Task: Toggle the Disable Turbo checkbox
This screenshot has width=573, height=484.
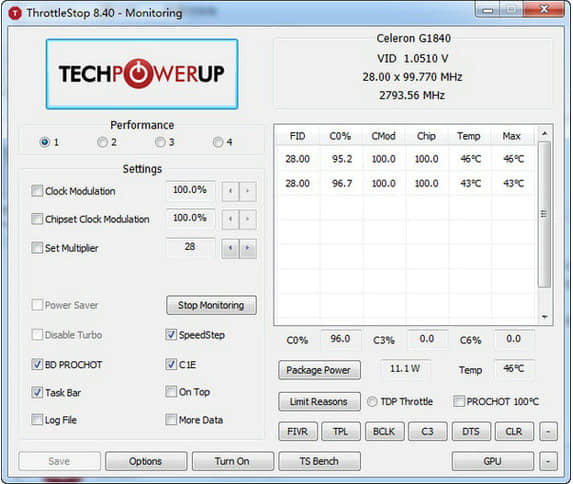Action: 37,335
